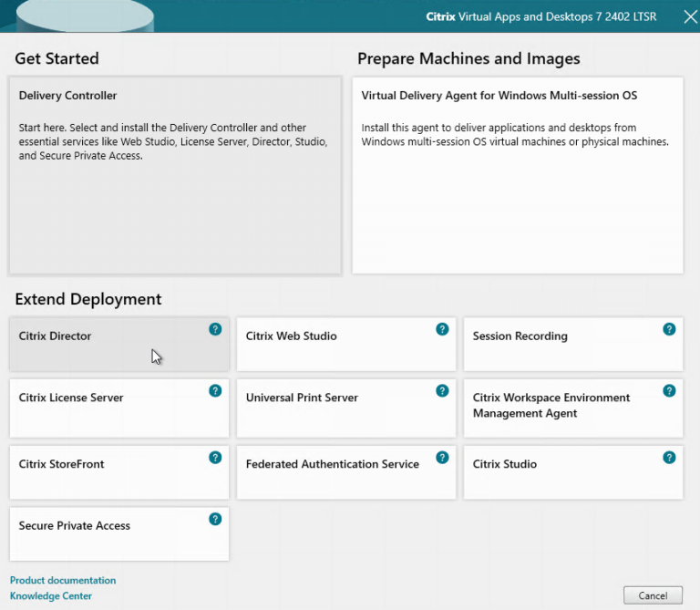Select the Delivery Controller install option
The image size is (700, 610).
point(175,175)
